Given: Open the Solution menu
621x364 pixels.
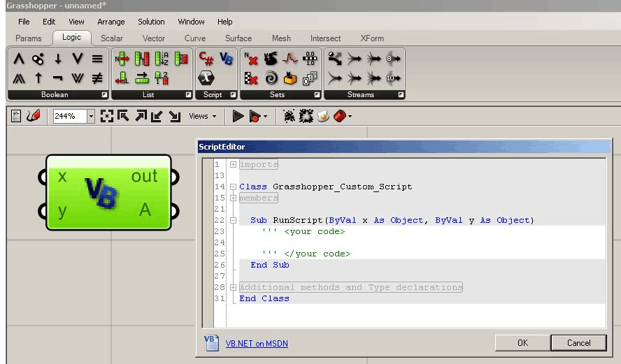Looking at the screenshot, I should tap(151, 22).
